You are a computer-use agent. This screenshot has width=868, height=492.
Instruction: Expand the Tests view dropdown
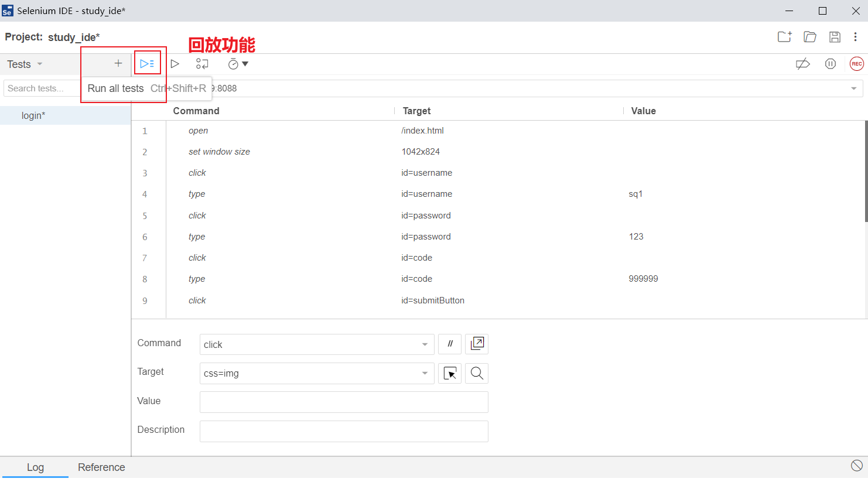[40, 64]
